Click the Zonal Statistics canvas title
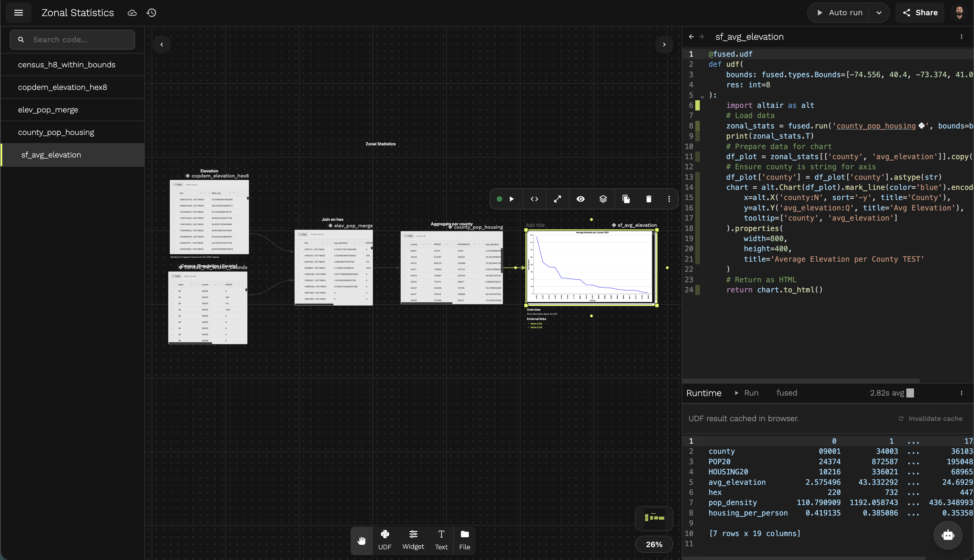This screenshot has width=974, height=560. (380, 144)
